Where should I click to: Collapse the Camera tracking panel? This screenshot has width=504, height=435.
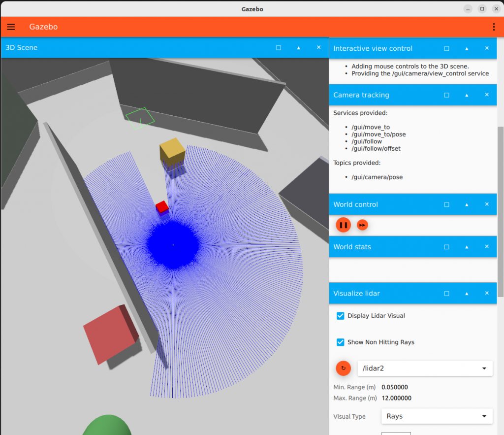467,95
